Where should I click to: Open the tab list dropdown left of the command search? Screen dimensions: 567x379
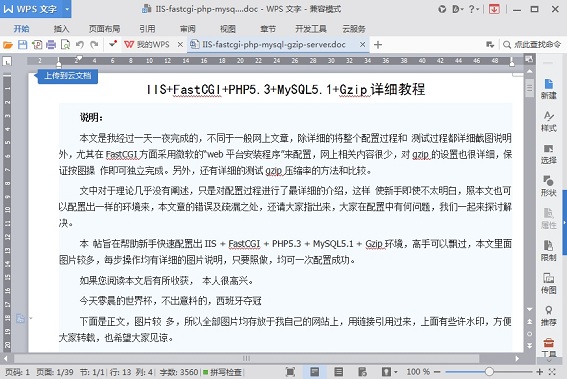(490, 45)
